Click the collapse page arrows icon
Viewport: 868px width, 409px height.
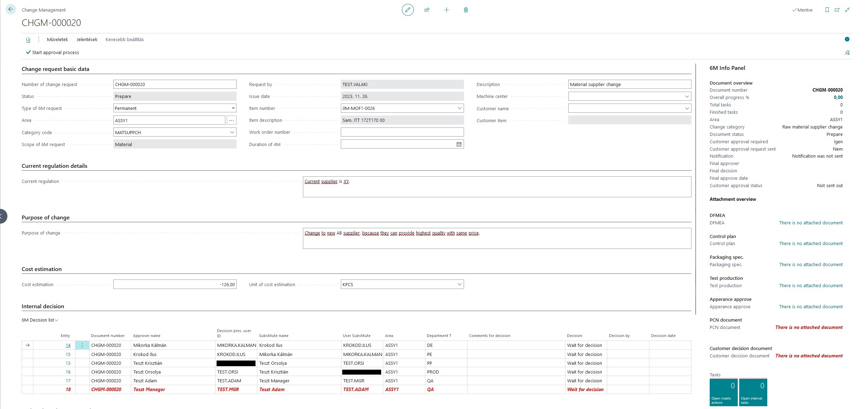point(847,10)
